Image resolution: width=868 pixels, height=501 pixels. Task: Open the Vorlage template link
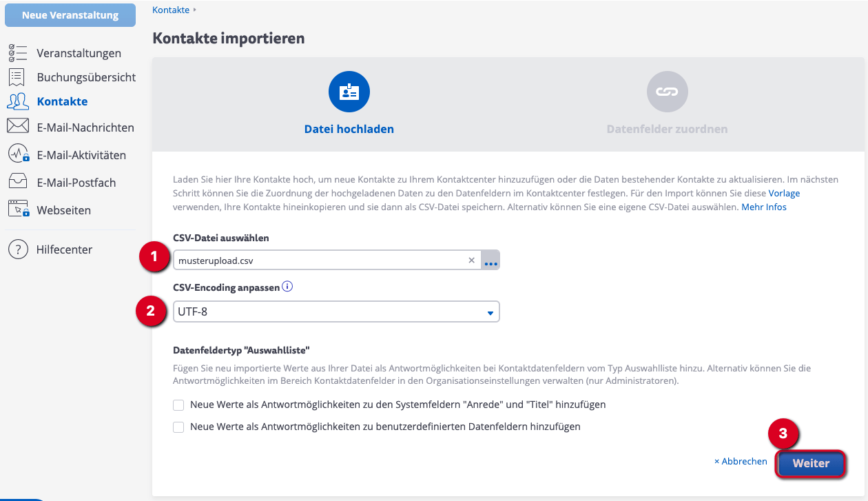point(784,194)
